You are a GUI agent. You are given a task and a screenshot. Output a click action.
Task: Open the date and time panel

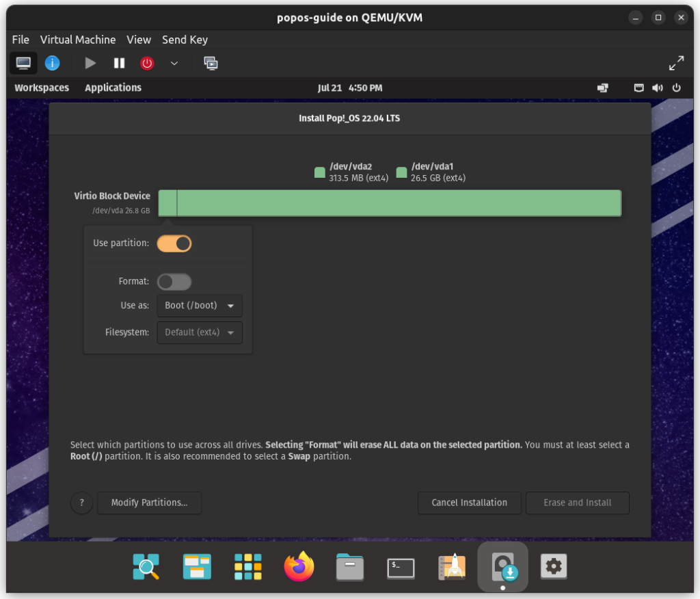[349, 88]
